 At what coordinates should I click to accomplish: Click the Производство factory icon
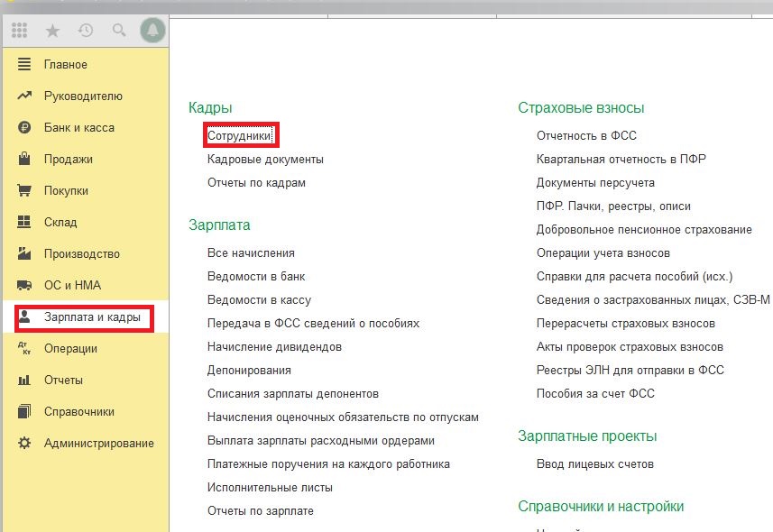(x=24, y=253)
